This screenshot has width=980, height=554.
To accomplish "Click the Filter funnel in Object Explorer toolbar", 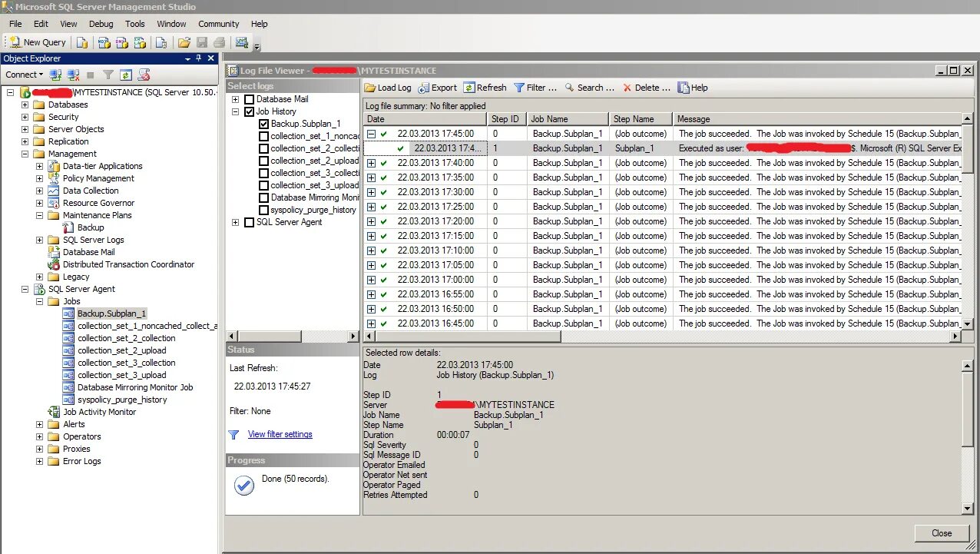I will [x=108, y=75].
